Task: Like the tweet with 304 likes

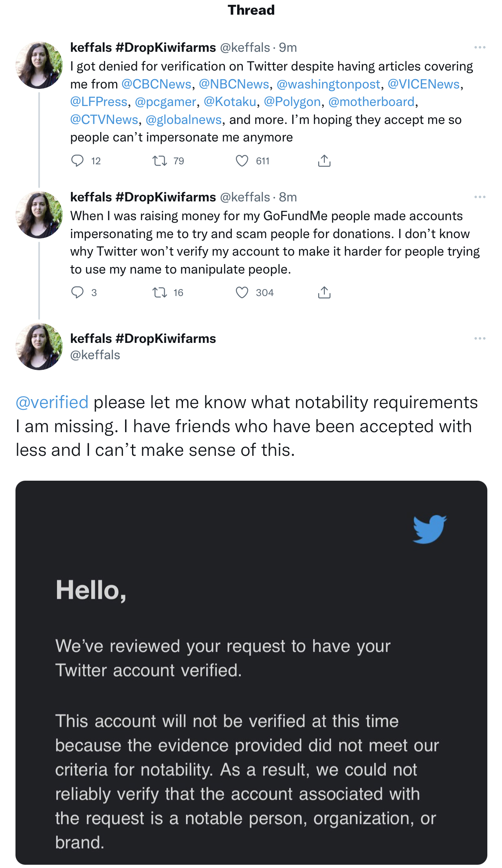Action: pos(242,292)
